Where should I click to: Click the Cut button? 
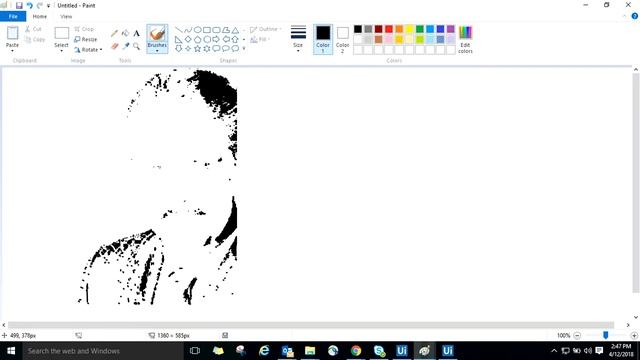33,29
